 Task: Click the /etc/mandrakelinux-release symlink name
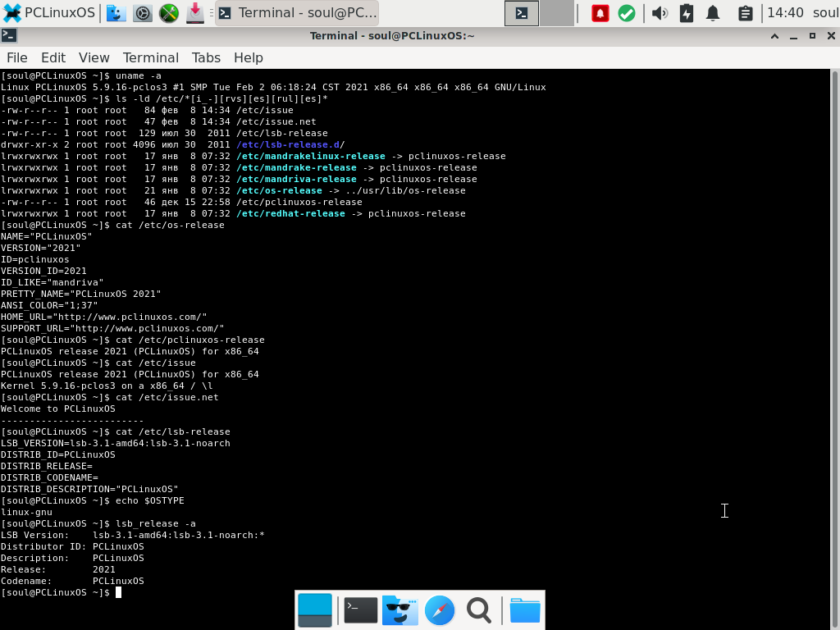point(311,157)
